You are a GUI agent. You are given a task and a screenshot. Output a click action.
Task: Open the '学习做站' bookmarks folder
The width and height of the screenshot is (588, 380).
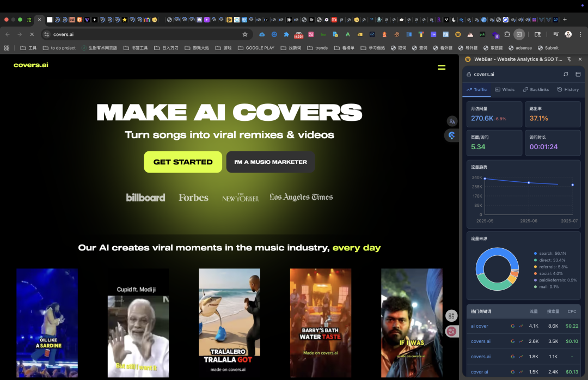373,48
